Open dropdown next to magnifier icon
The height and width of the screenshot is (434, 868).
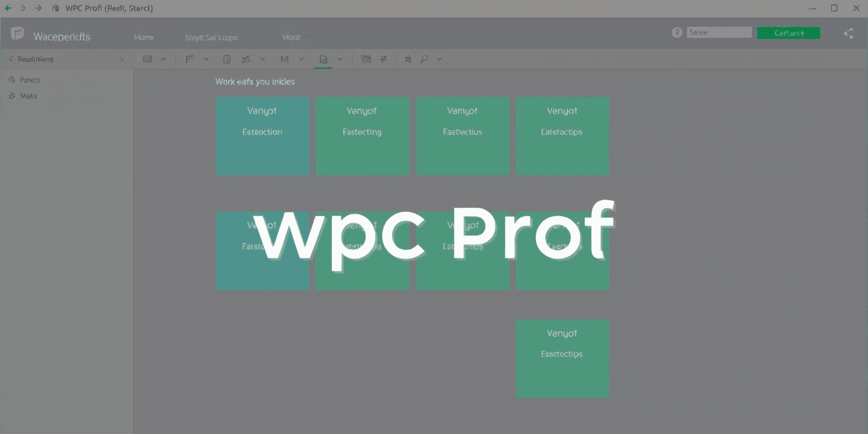(439, 59)
